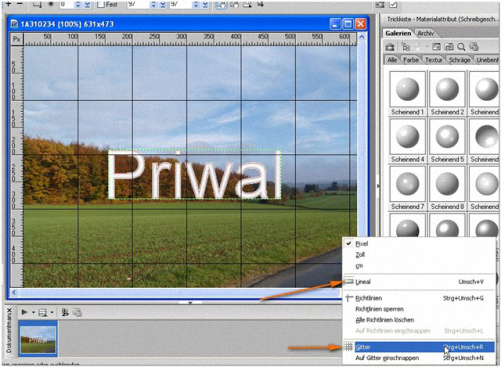The image size is (501, 367).
Task: Toggle the checkmark box in top right toolbar
Action: 393,4
